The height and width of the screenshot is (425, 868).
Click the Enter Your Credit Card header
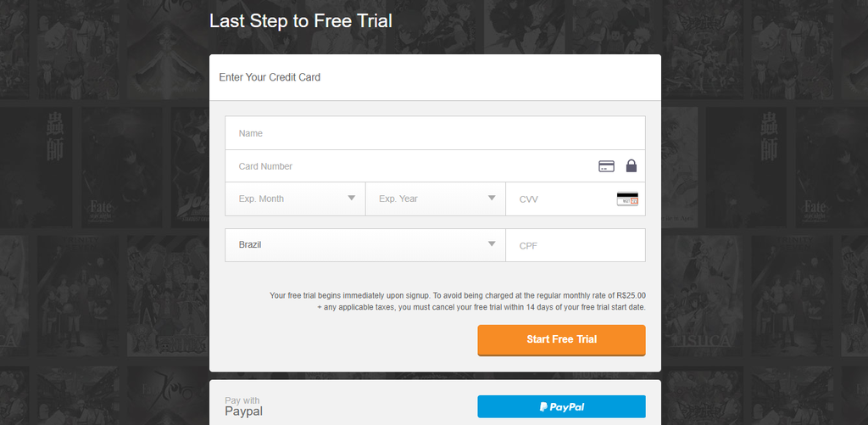tap(270, 77)
